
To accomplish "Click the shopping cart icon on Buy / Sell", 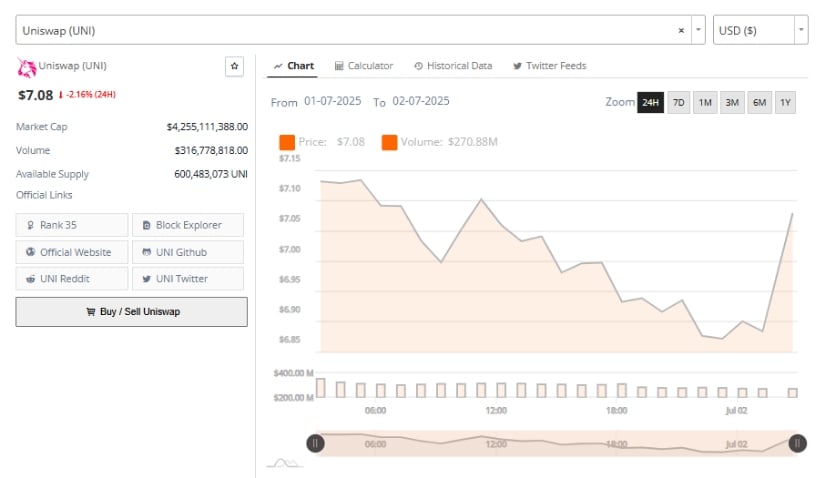I will click(x=90, y=312).
